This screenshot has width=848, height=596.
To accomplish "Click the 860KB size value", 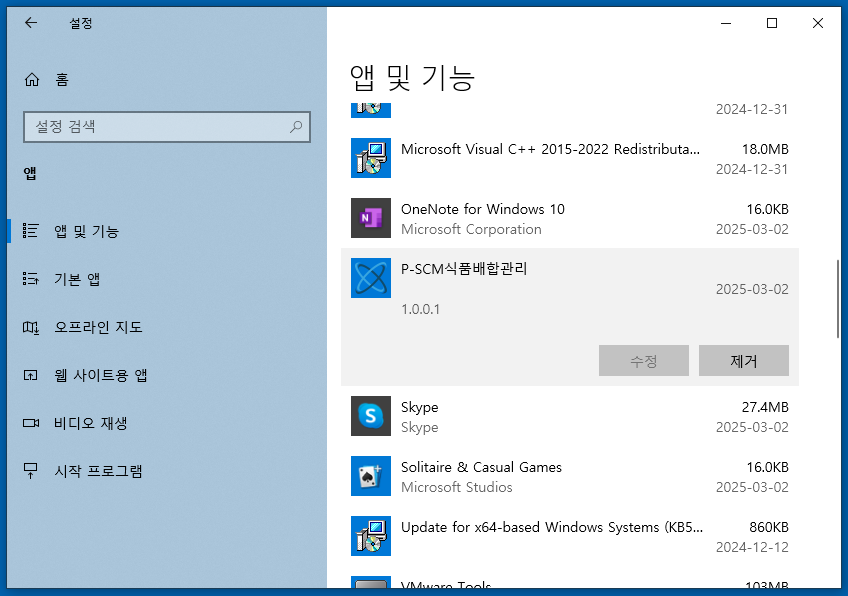I will click(768, 527).
